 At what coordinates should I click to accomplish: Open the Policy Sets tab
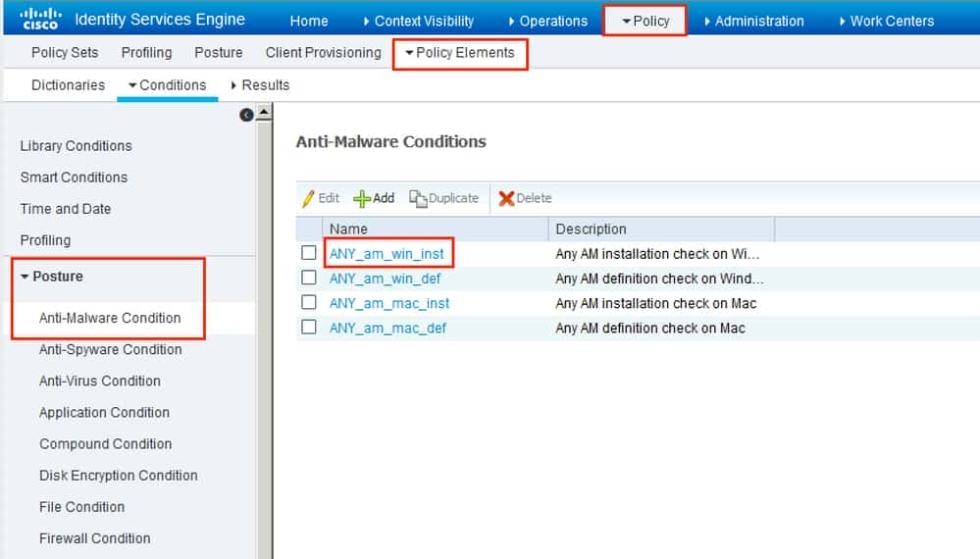[65, 53]
